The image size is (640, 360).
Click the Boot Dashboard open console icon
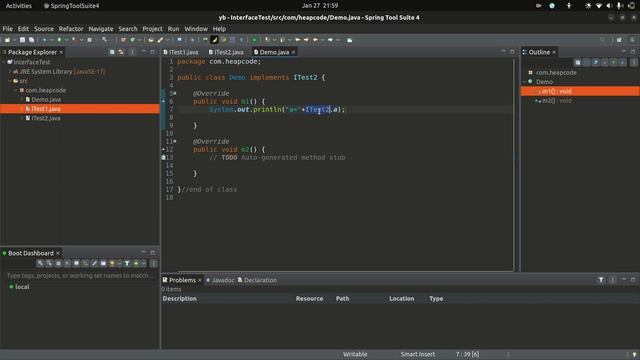pyautogui.click(x=76, y=264)
